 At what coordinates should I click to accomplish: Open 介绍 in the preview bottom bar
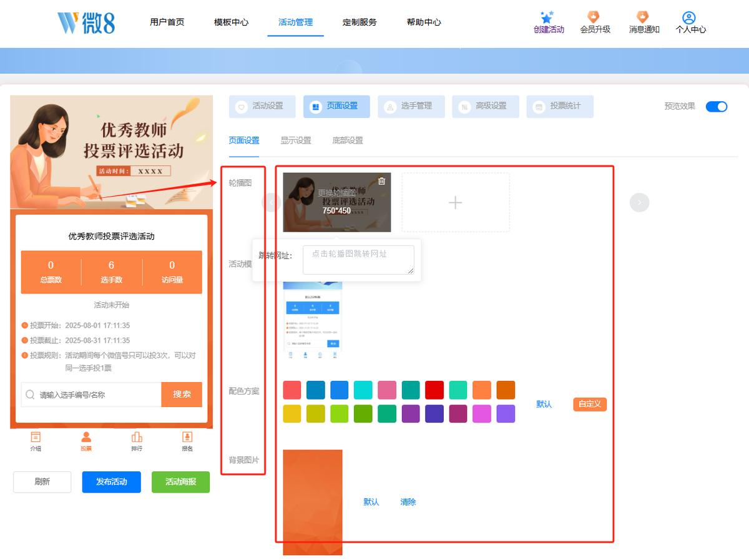tap(36, 441)
